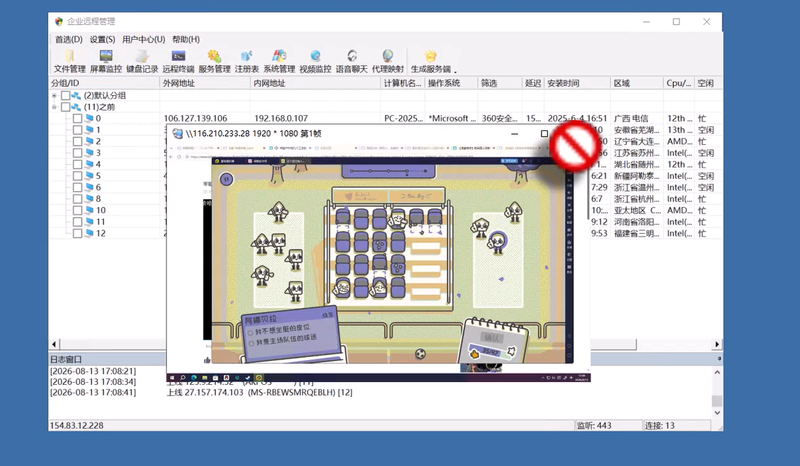Start the 远程终端 remote terminal
The height and width of the screenshot is (466, 800).
[x=178, y=61]
